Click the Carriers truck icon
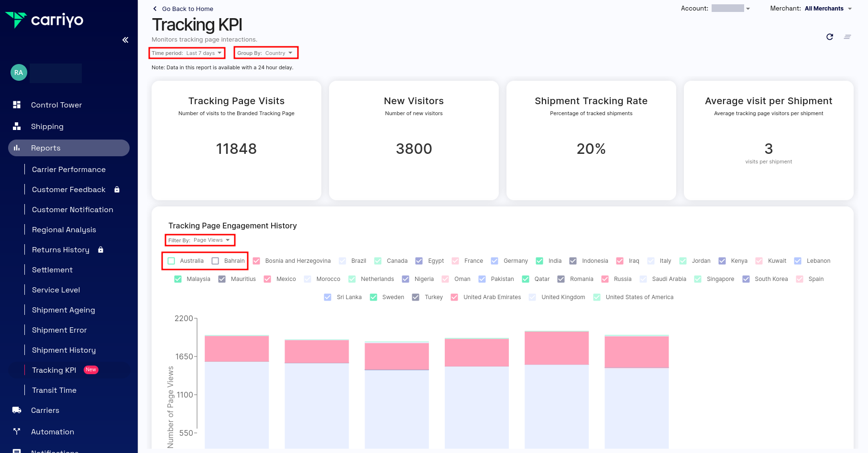 (x=17, y=410)
